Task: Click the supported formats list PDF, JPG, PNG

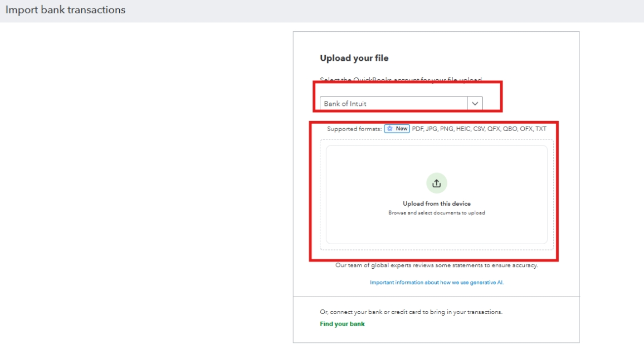Action: coord(479,129)
